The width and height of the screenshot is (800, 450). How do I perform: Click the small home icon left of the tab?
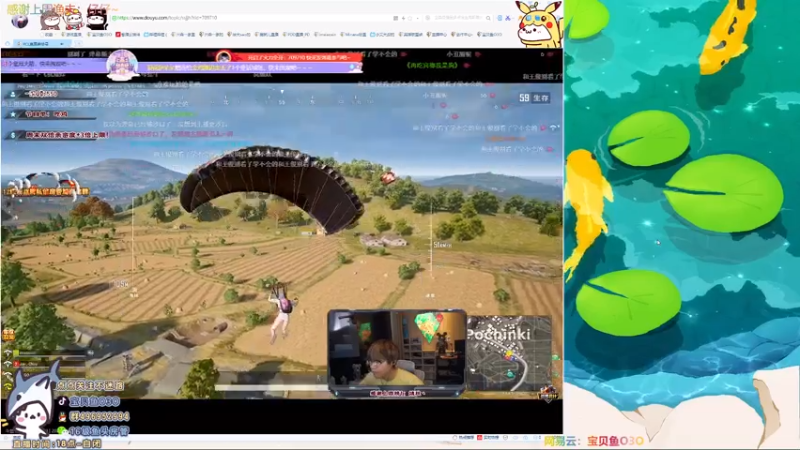click(x=8, y=44)
